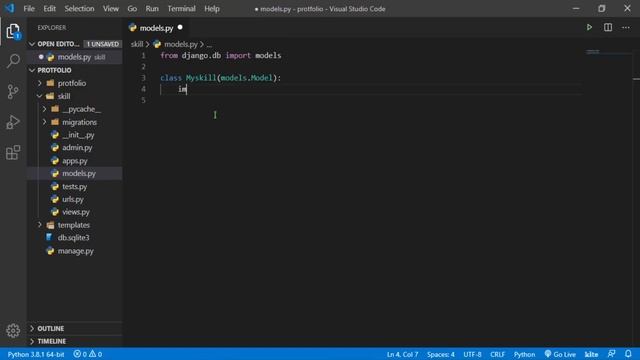
Task: Click the feedback icon in status bar
Action: click(x=611, y=354)
